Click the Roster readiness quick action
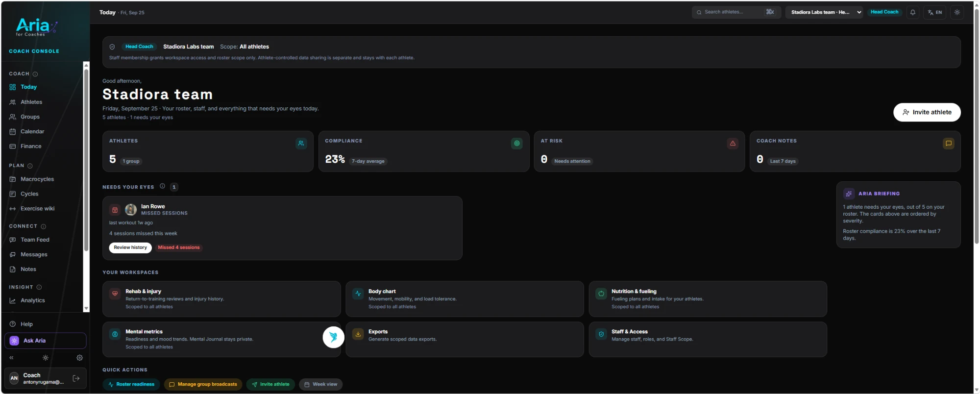This screenshot has height=394, width=980. coord(131,384)
